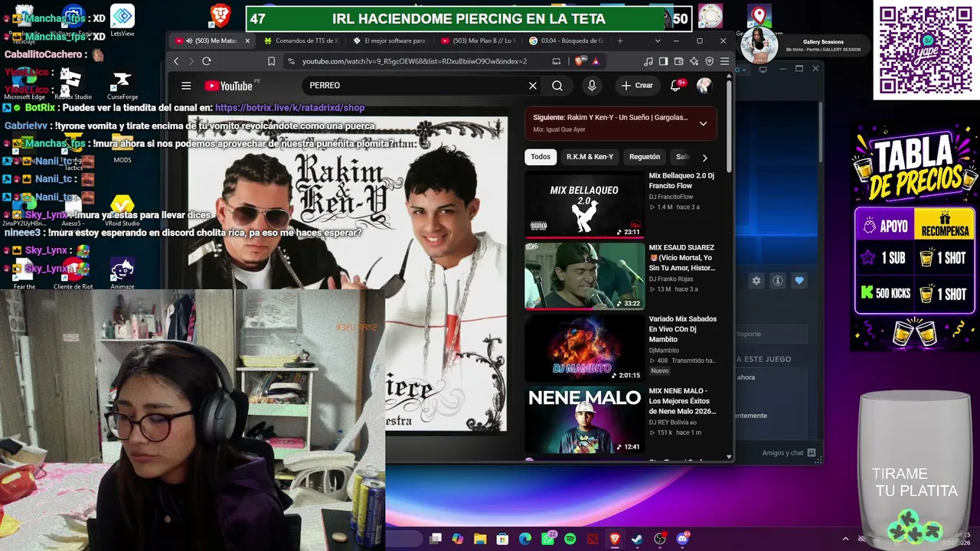Open the DJ FrancitoFlow channel link
980x551 pixels.
[671, 197]
